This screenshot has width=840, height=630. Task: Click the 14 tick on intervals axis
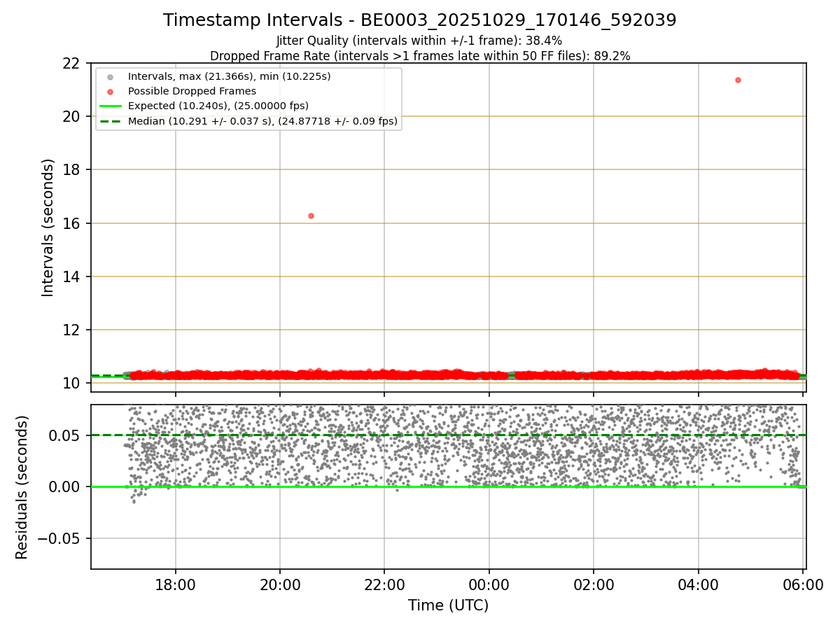pyautogui.click(x=71, y=276)
